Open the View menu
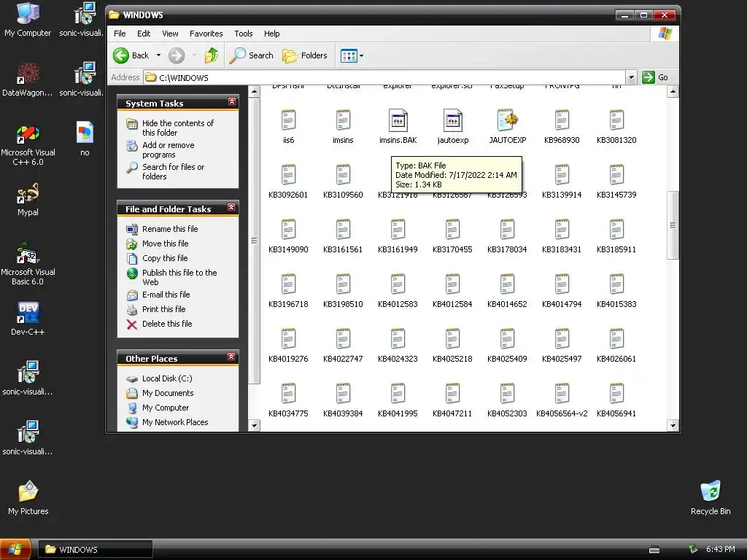747x560 pixels. [x=170, y=34]
